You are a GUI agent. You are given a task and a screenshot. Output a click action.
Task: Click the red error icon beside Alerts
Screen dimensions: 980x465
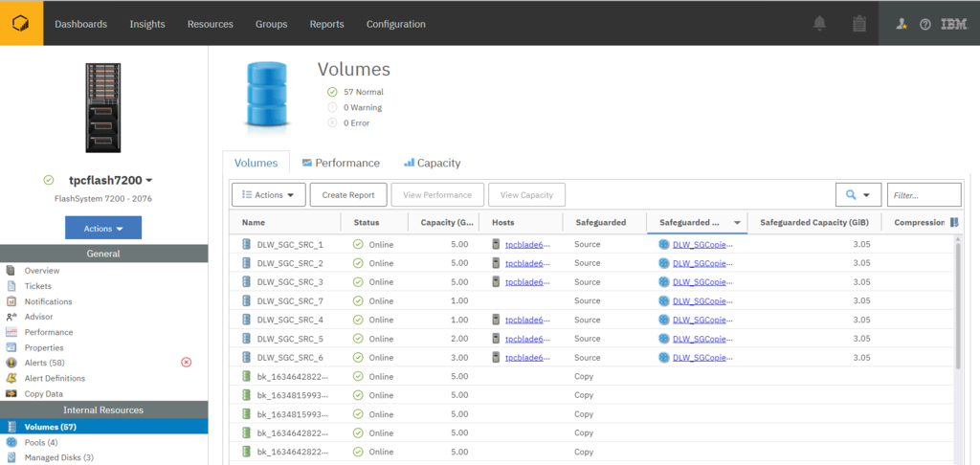coord(186,362)
